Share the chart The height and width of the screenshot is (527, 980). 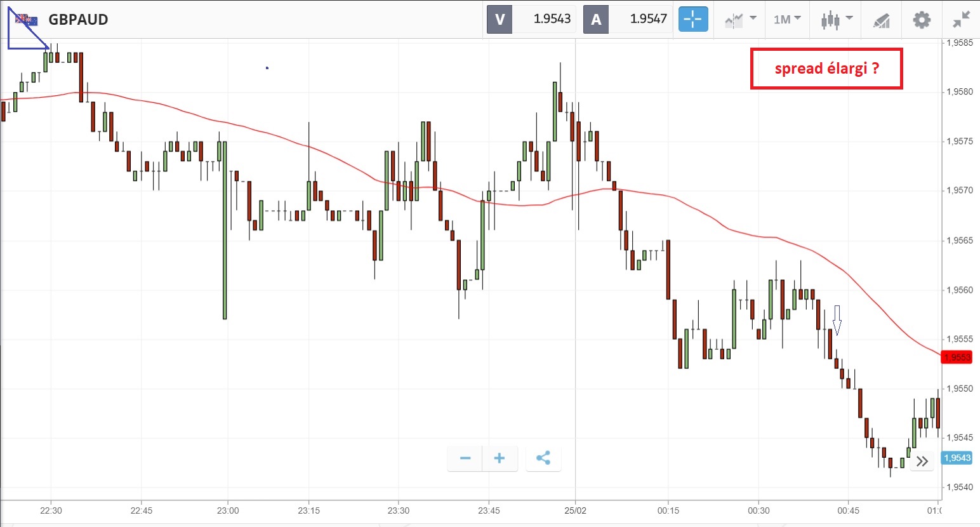543,458
